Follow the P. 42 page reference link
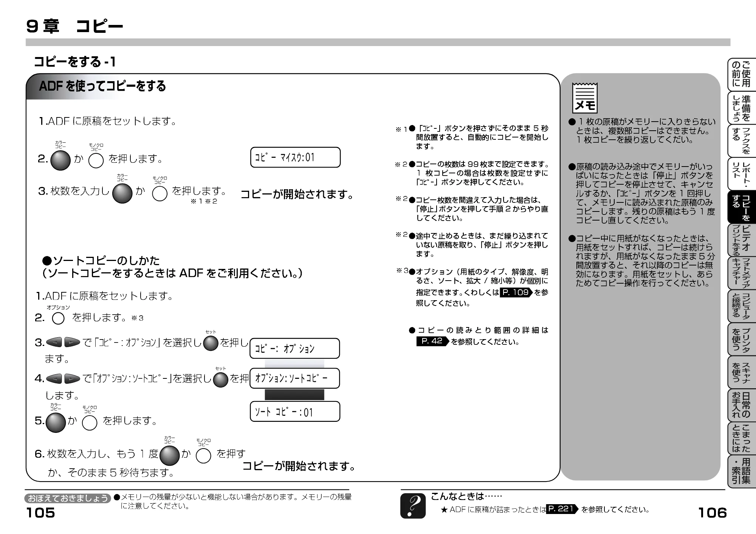The image size is (756, 534). 433,341
